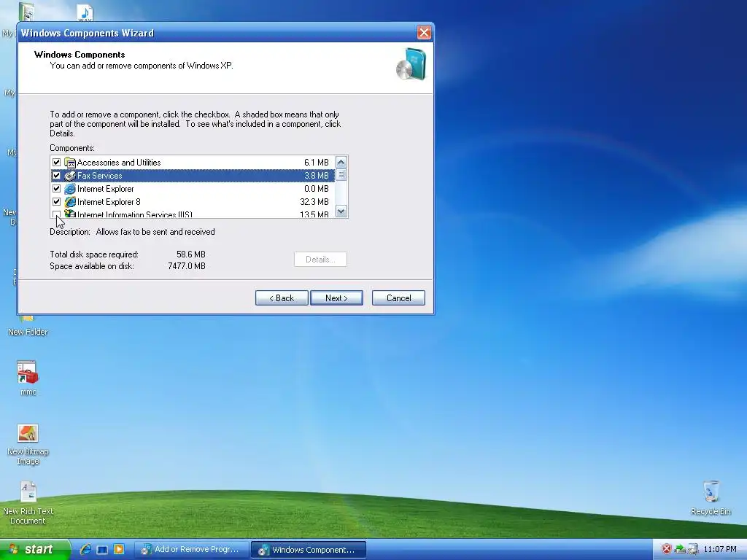Click the 58.6 MB total disk space value
Viewport: 747px width, 560px height.
point(190,254)
